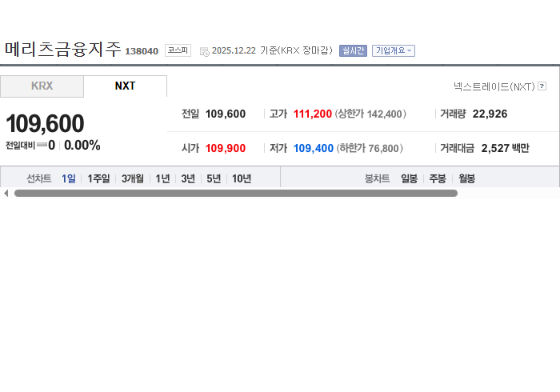Click the 코스피 market badge

(178, 50)
